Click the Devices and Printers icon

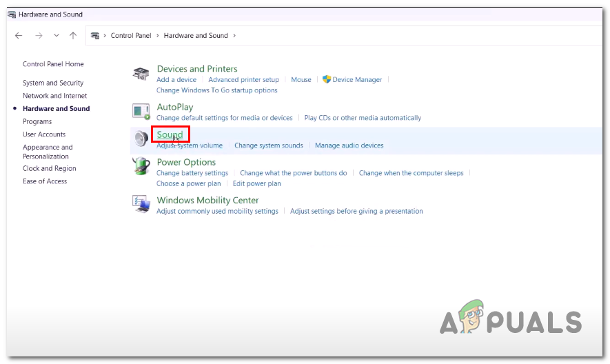point(141,73)
